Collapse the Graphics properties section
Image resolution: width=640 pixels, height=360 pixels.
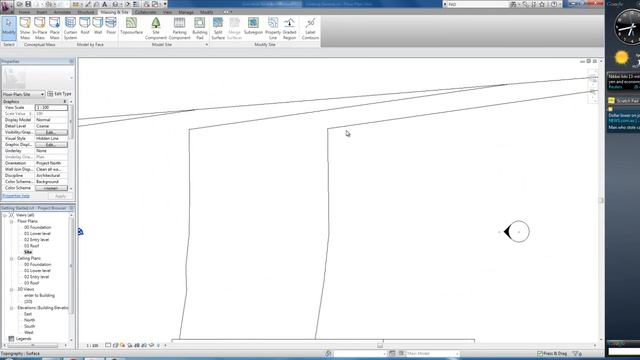pos(64,101)
